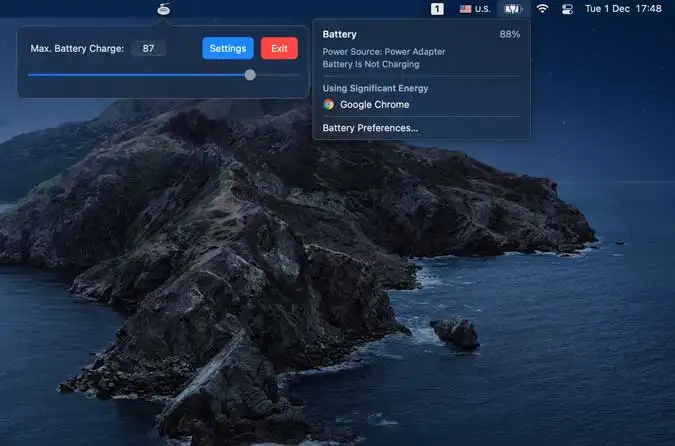This screenshot has width=675, height=446.
Task: Click the red Exit button
Action: [279, 48]
